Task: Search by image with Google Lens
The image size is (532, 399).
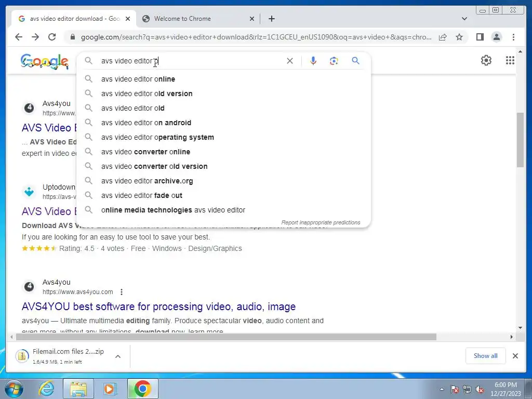Action: (334, 61)
